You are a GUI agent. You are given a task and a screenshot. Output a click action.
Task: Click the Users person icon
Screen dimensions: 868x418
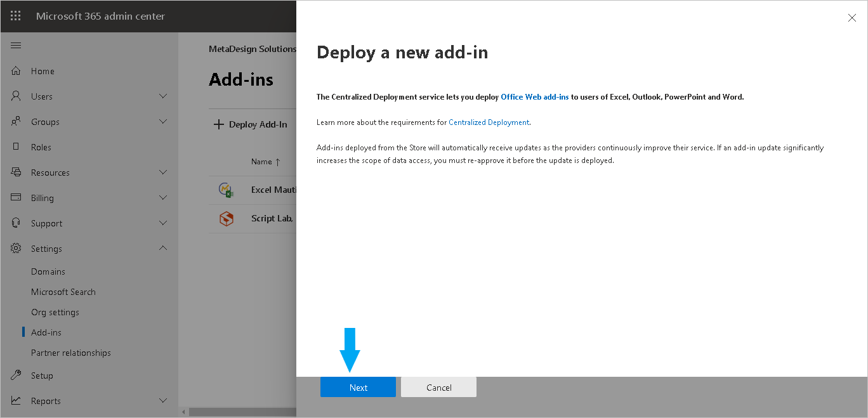[16, 96]
